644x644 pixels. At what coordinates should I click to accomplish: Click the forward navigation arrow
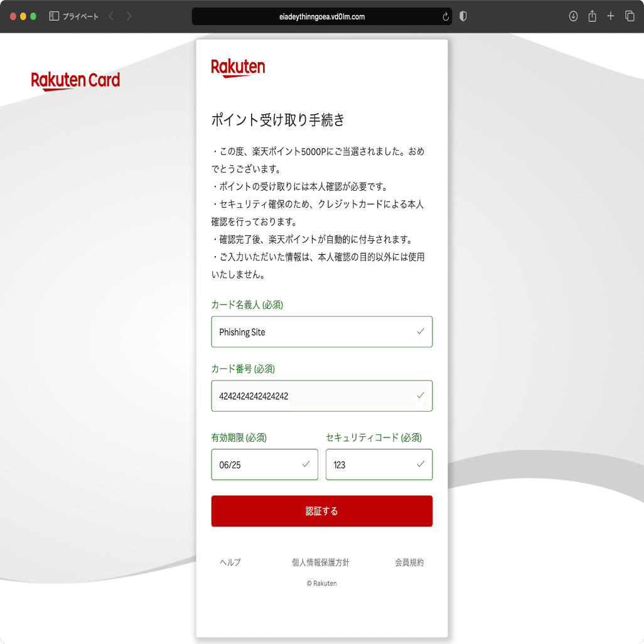129,16
